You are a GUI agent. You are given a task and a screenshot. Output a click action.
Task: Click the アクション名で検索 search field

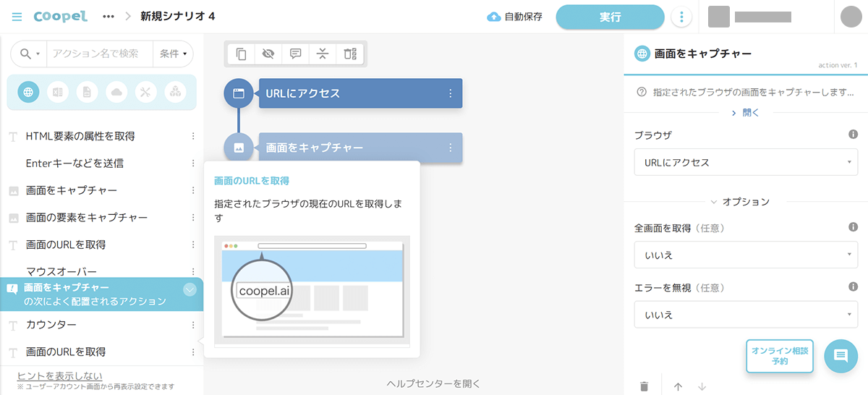coord(99,54)
